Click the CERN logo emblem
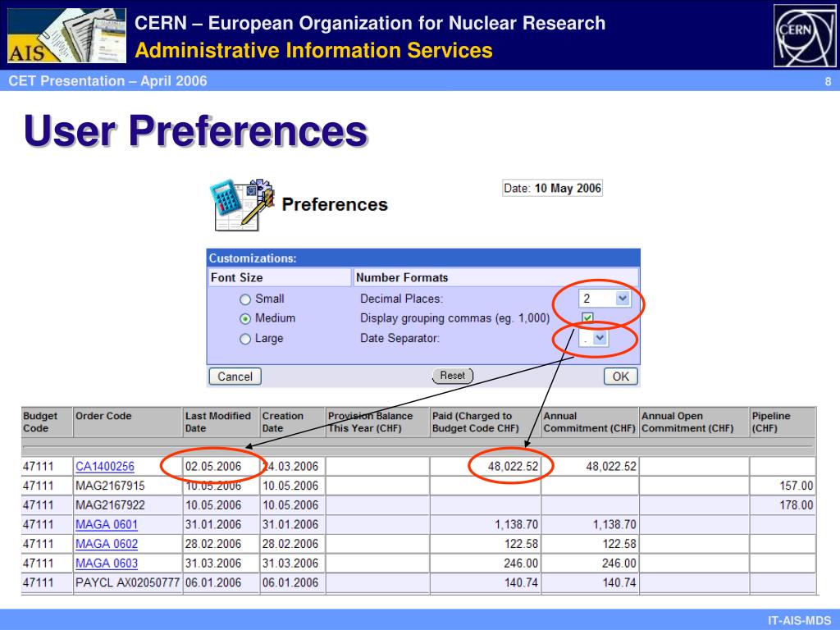This screenshot has width=840, height=630. pos(805,35)
